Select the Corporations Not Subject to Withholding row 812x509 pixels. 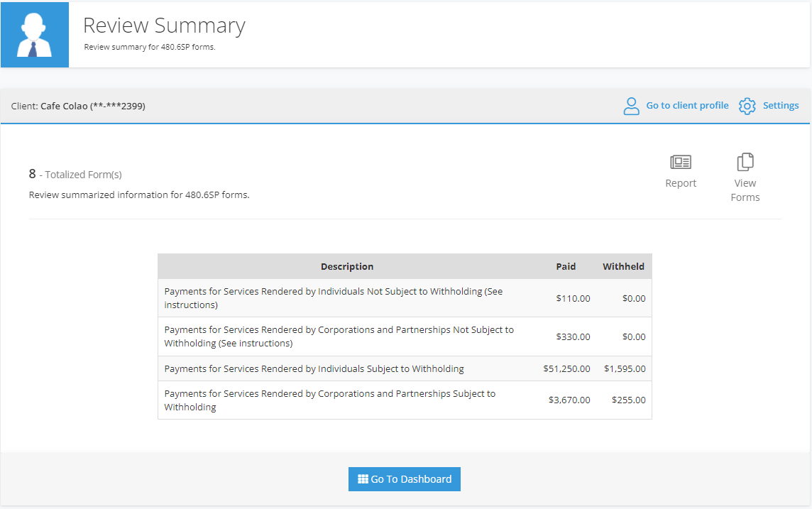click(x=405, y=336)
